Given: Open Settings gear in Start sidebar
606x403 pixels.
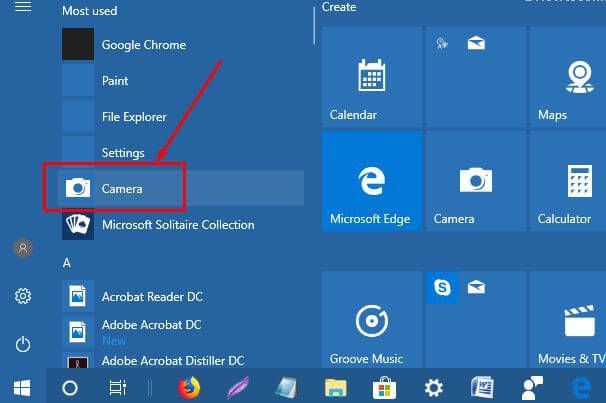Looking at the screenshot, I should tap(23, 296).
